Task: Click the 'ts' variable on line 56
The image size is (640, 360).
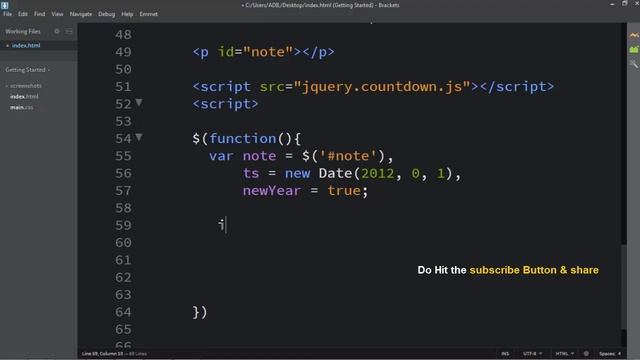Action: coord(251,173)
